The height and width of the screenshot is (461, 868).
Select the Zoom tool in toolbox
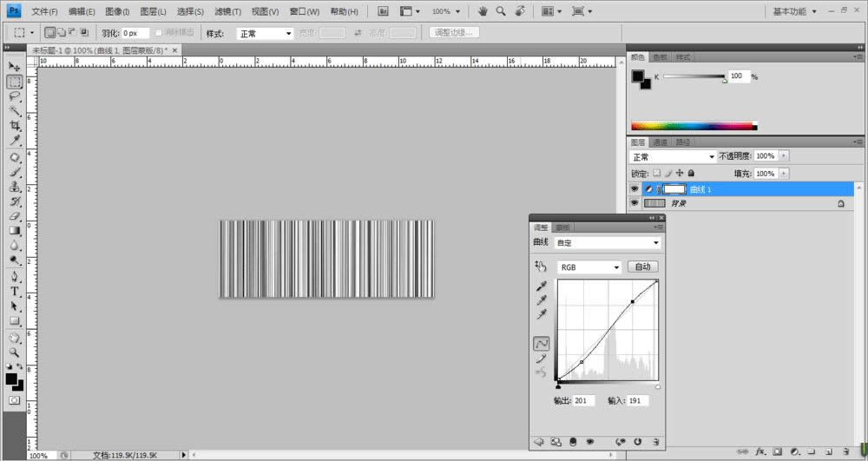(x=15, y=352)
